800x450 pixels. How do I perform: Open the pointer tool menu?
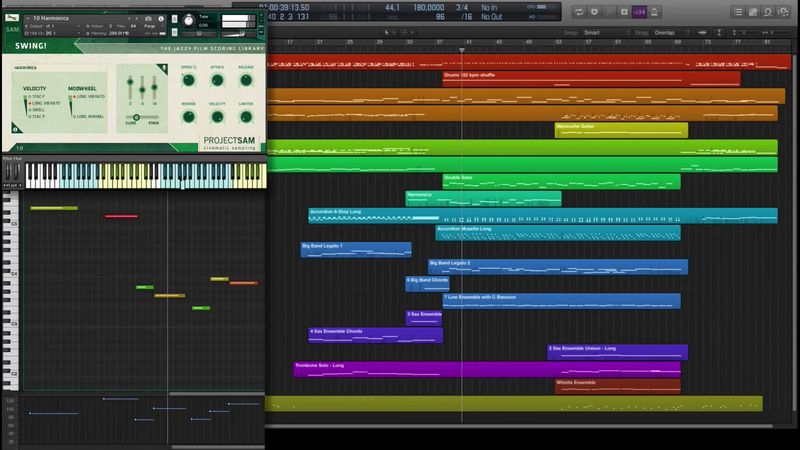click(388, 33)
